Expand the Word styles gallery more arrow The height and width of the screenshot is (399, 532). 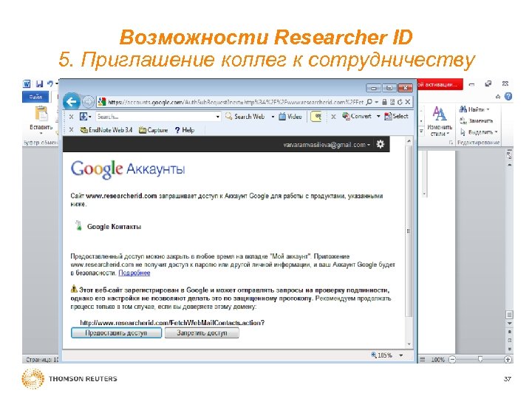pyautogui.click(x=421, y=131)
